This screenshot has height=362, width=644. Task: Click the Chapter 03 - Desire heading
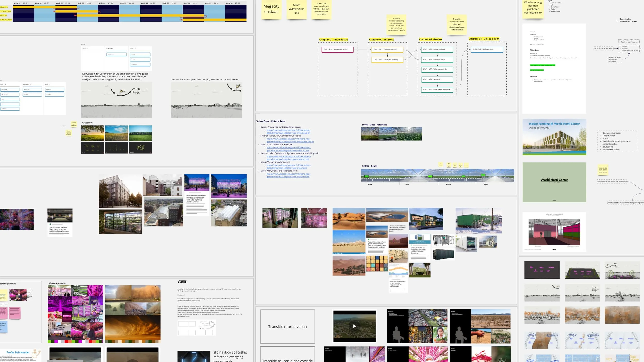tap(430, 40)
